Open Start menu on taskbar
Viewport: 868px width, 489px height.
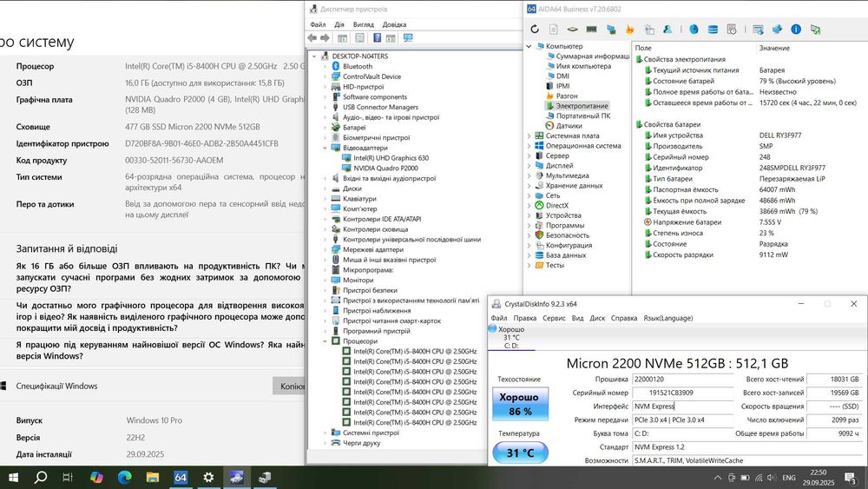point(13,478)
